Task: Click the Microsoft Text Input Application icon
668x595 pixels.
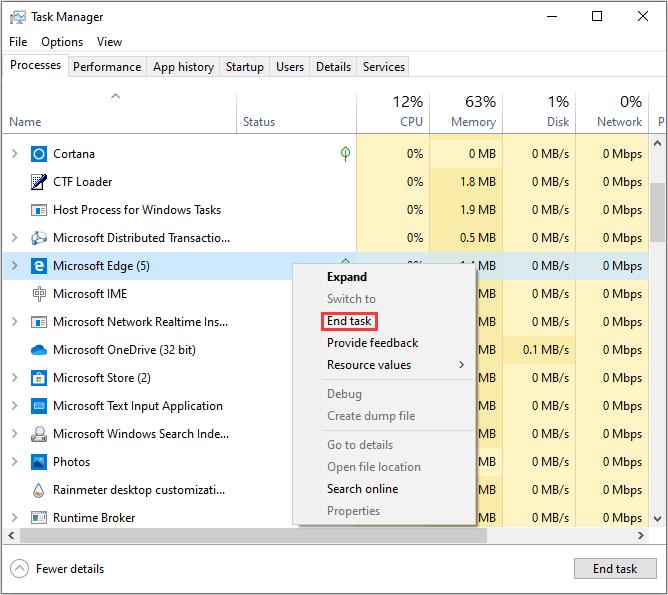Action: [39, 406]
